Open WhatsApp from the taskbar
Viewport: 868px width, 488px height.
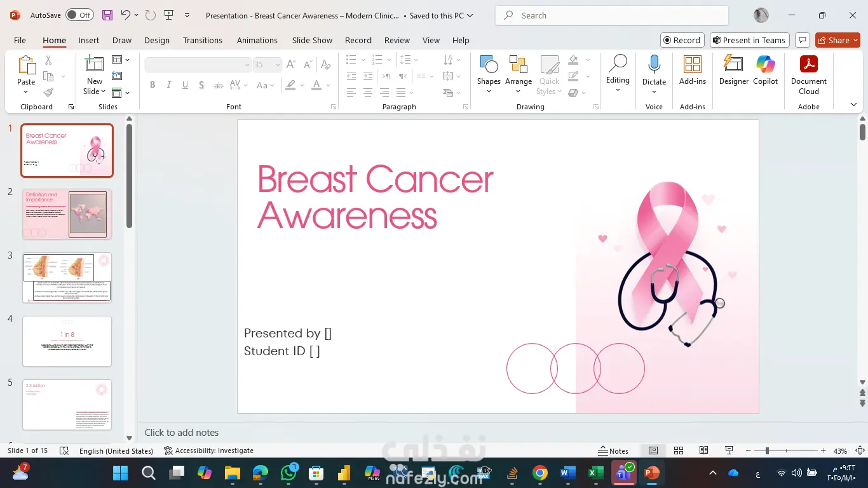pos(288,473)
